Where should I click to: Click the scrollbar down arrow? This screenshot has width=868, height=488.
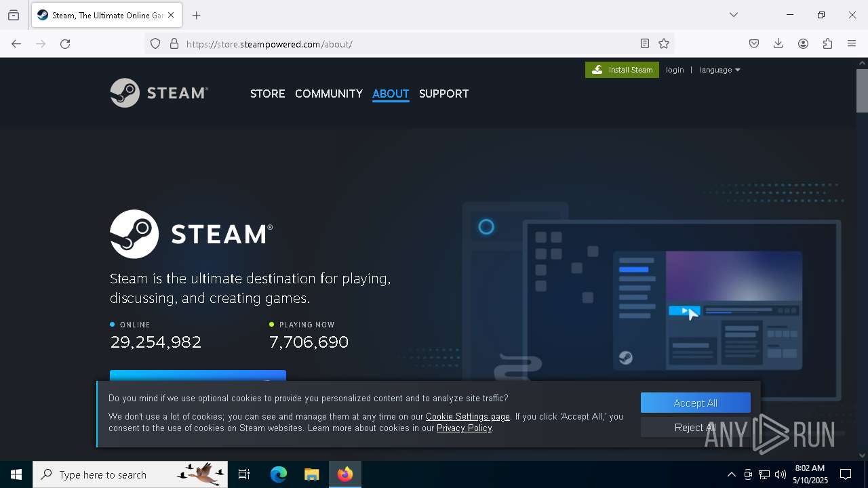pos(862,455)
